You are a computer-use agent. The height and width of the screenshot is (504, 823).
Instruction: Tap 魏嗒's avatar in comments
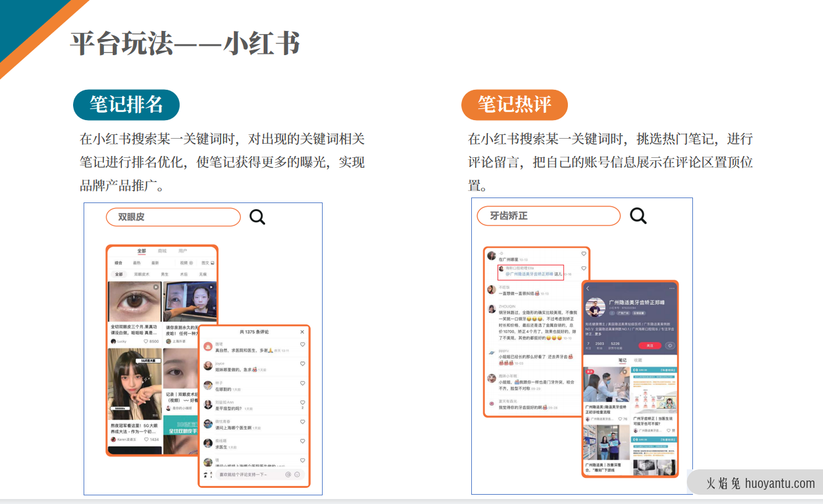point(208,346)
